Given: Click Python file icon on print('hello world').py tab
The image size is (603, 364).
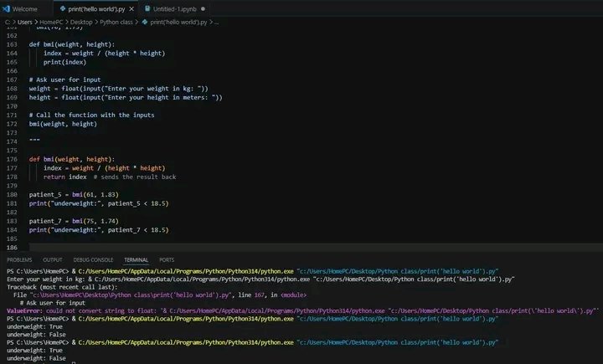Looking at the screenshot, I should pos(63,8).
